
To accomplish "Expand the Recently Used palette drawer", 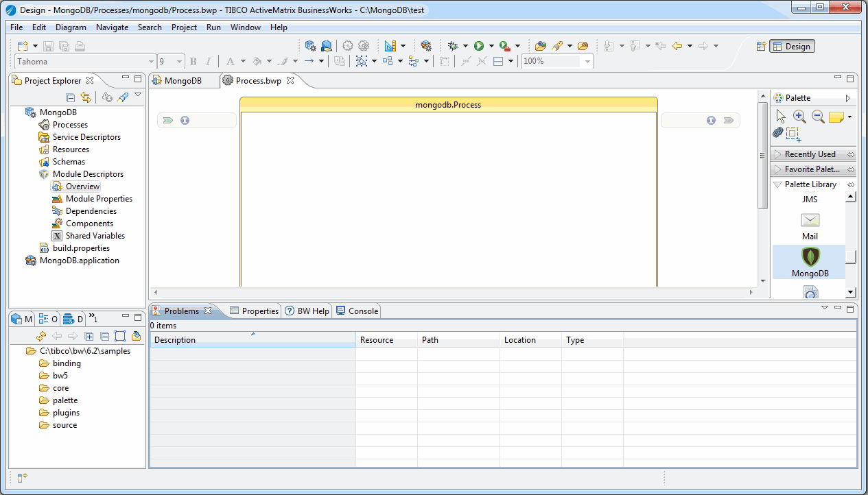I will coord(810,154).
